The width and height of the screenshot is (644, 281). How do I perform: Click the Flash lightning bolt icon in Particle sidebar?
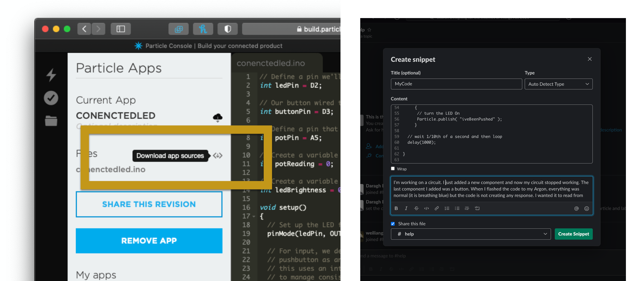point(51,75)
